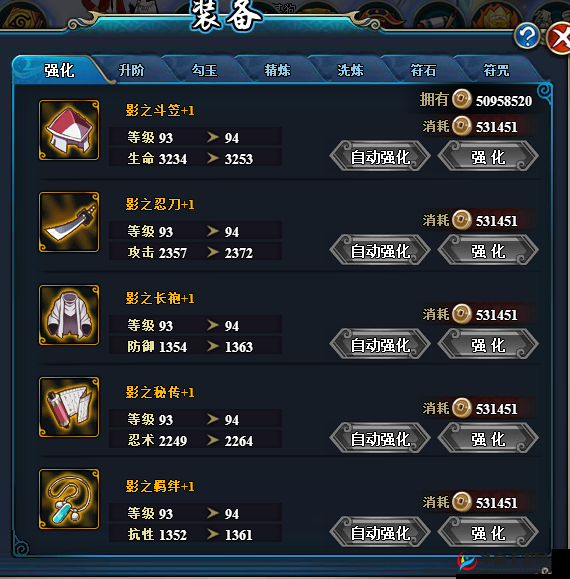Image resolution: width=570 pixels, height=579 pixels.
Task: Click 自动强化 for 影之斗笠
Action: 380,156
